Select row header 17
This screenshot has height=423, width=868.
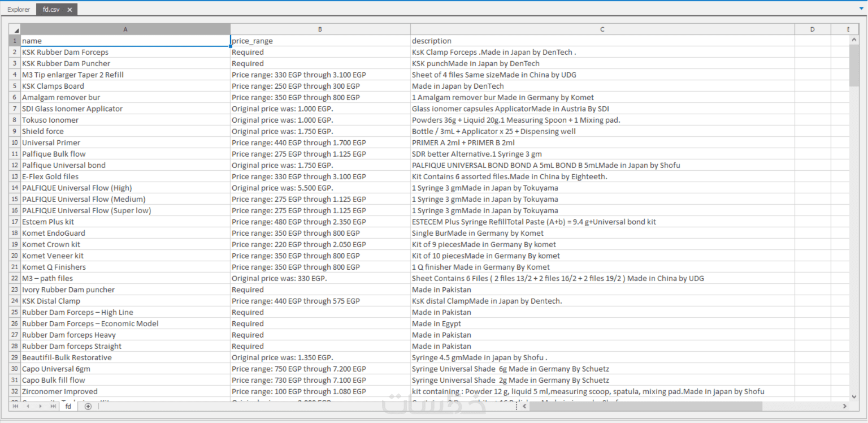tap(14, 222)
